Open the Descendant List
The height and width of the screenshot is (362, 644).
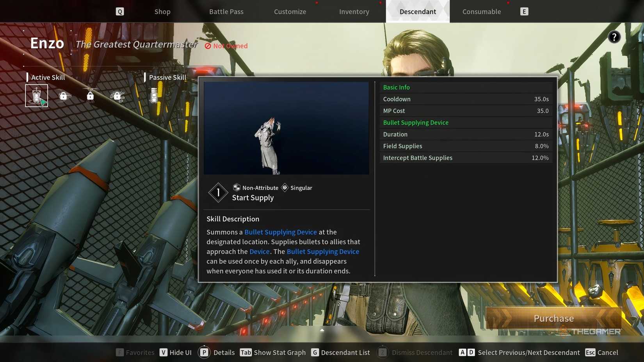(341, 353)
